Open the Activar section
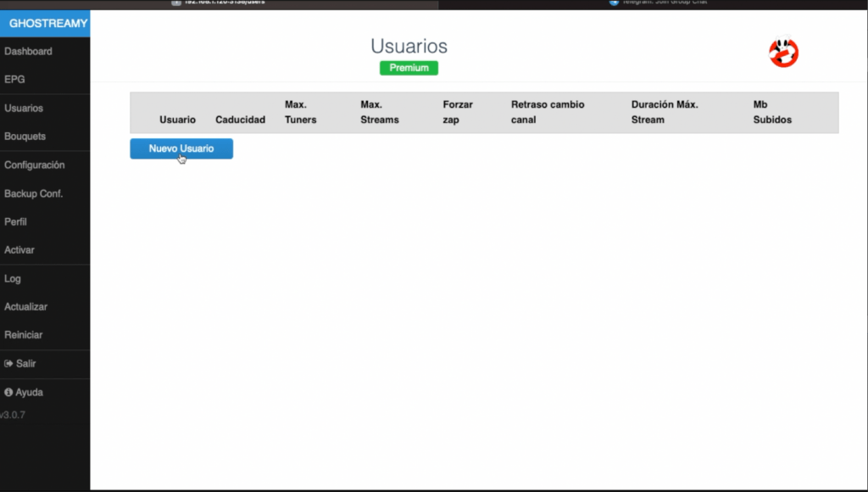 click(x=19, y=250)
